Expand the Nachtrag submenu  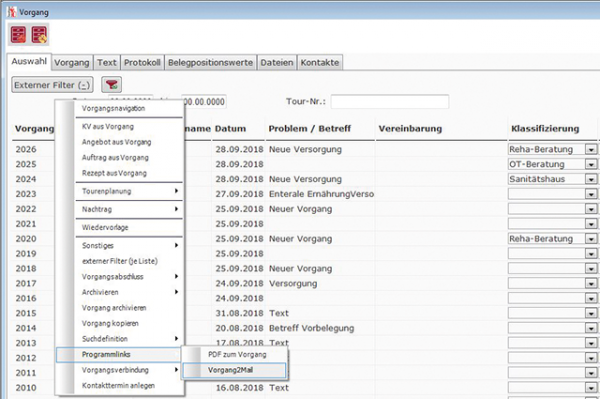[x=129, y=209]
